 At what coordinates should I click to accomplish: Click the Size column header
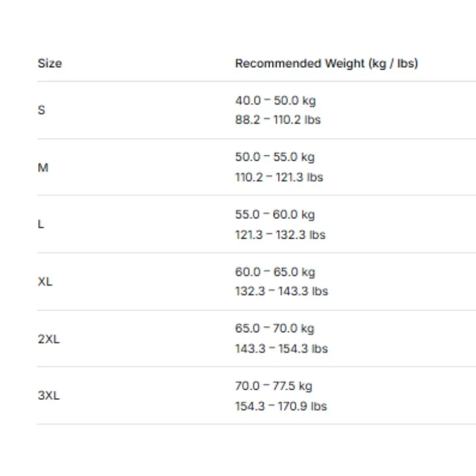(50, 64)
